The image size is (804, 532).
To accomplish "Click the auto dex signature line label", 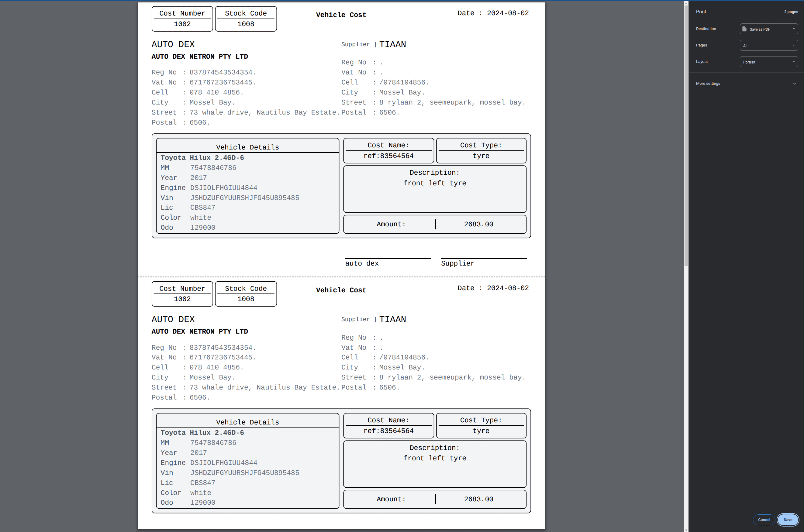I will [362, 264].
